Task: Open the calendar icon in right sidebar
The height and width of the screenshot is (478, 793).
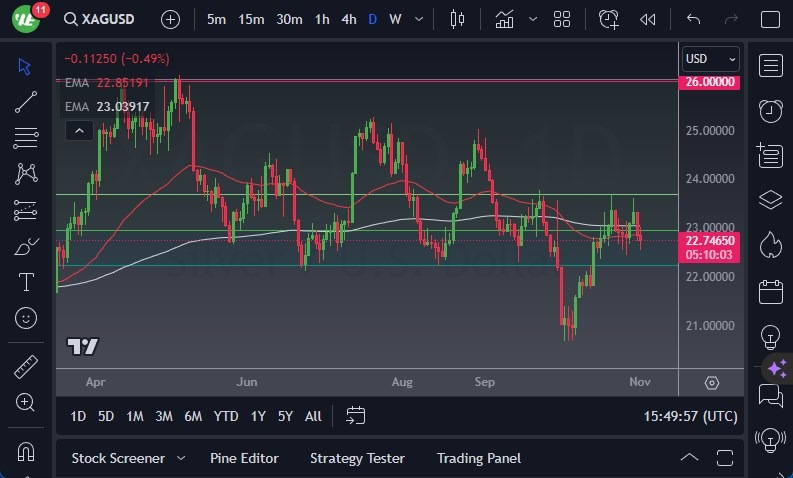Action: click(770, 291)
